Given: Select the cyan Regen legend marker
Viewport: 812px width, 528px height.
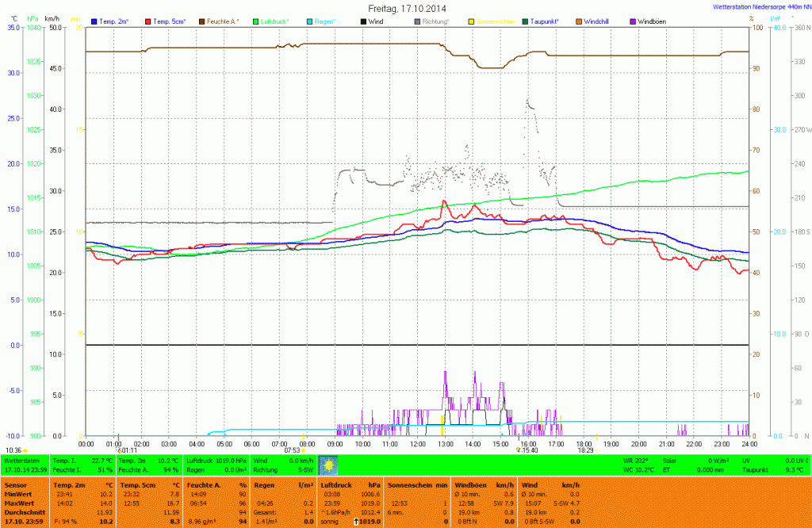Looking at the screenshot, I should (x=309, y=21).
